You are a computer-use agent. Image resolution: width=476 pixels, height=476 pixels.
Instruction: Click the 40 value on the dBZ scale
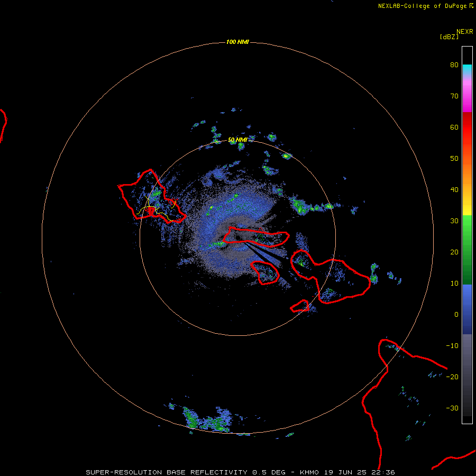[454, 190]
